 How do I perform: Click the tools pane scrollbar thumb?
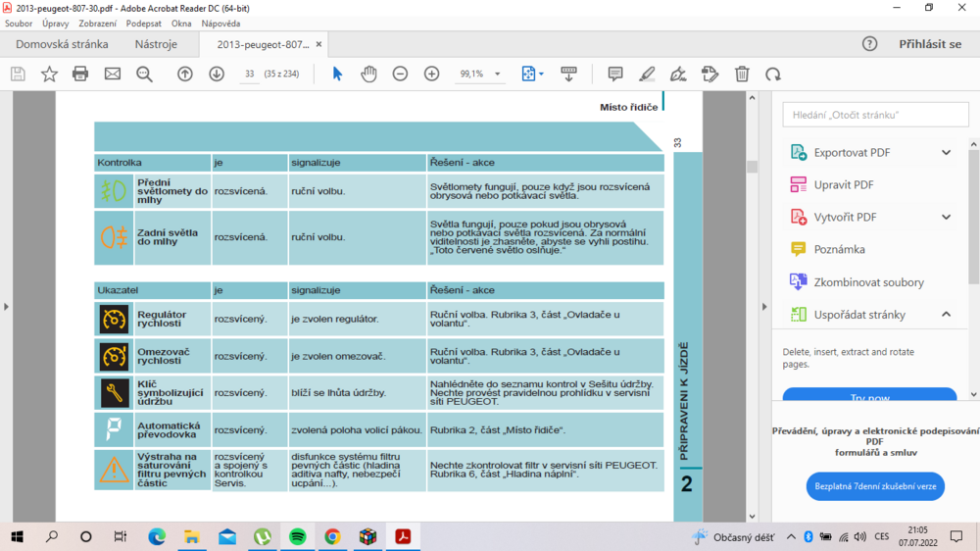(x=974, y=216)
